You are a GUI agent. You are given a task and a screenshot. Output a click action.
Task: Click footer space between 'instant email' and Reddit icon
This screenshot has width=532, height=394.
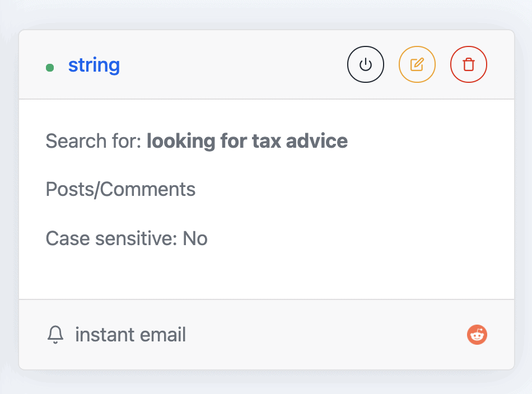pyautogui.click(x=326, y=335)
